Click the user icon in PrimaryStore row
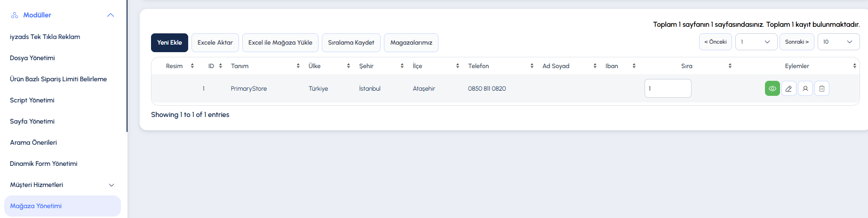 [805, 88]
